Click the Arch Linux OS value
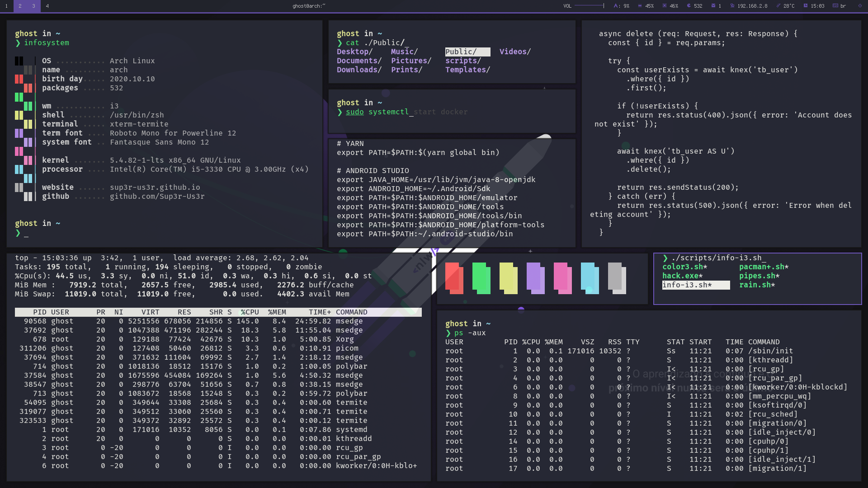Viewport: 868px width, 488px height. 132,61
